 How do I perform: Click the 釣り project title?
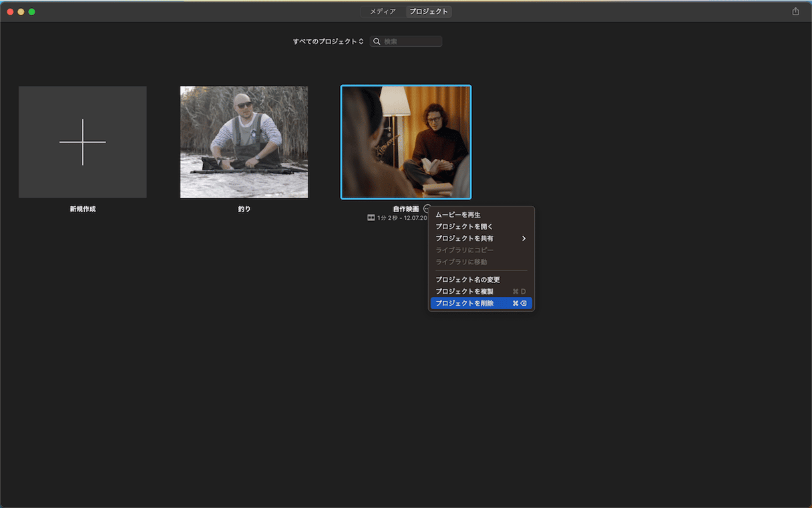click(244, 209)
